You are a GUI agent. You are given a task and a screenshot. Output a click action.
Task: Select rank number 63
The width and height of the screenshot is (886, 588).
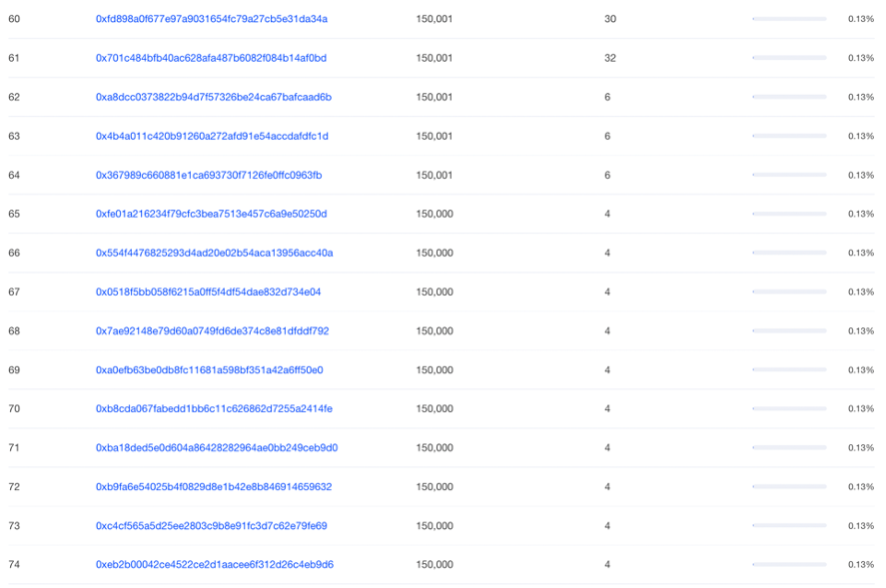pyautogui.click(x=14, y=136)
